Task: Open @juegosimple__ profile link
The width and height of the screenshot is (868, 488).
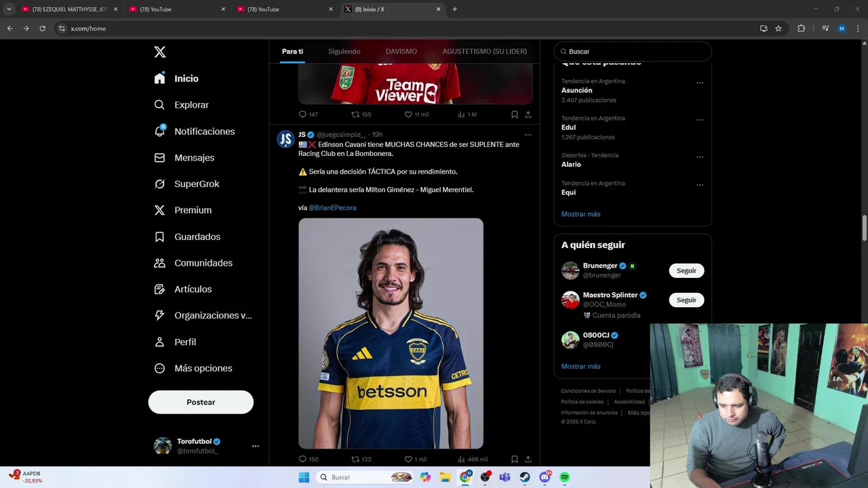Action: tap(341, 135)
